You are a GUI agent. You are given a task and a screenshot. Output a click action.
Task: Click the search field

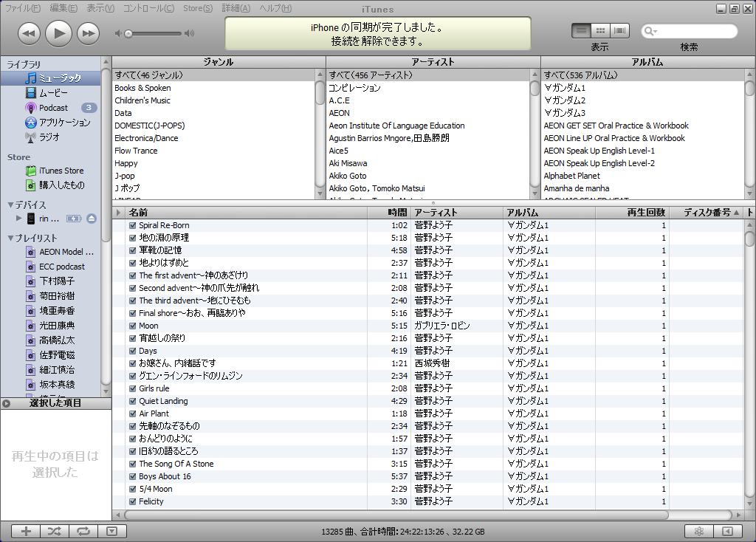tap(690, 31)
